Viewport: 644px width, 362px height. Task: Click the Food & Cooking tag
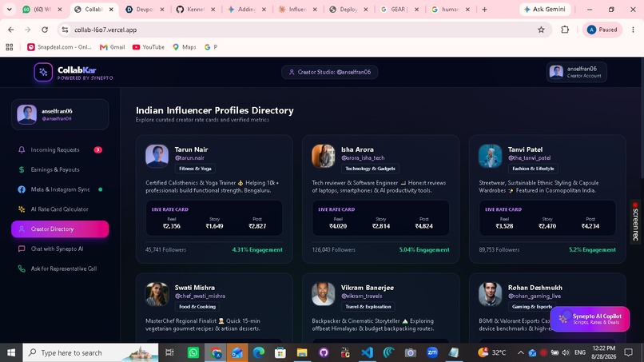point(197,307)
